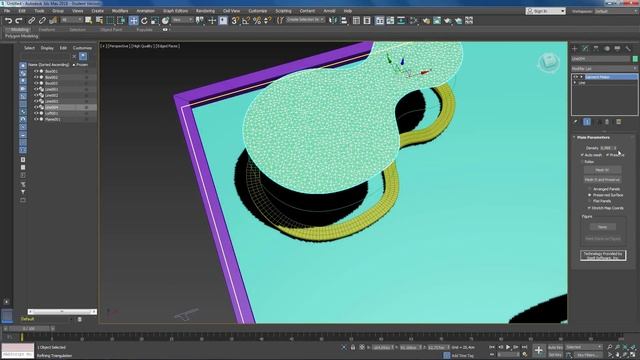Click Mesh It and Preserve button
The height and width of the screenshot is (360, 640).
coord(602,180)
